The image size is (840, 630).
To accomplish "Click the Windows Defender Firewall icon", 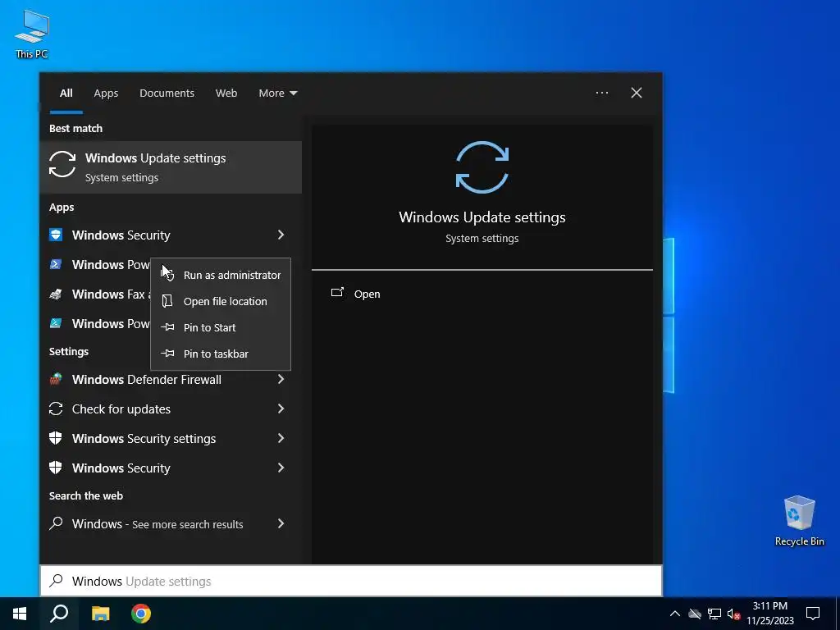I will [56, 379].
